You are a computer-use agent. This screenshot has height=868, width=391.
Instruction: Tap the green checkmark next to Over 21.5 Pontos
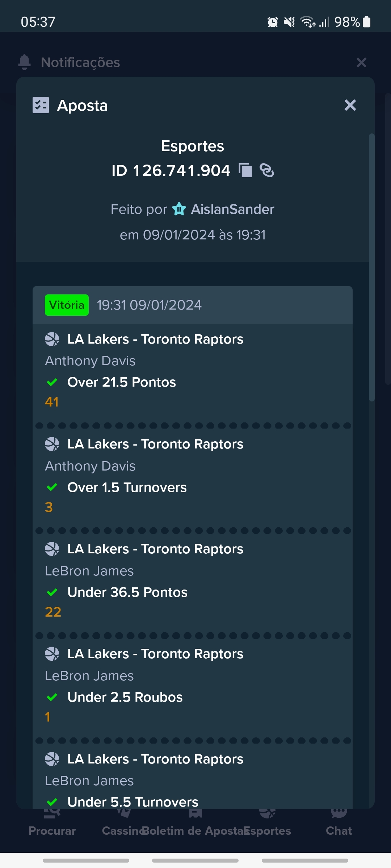52,382
